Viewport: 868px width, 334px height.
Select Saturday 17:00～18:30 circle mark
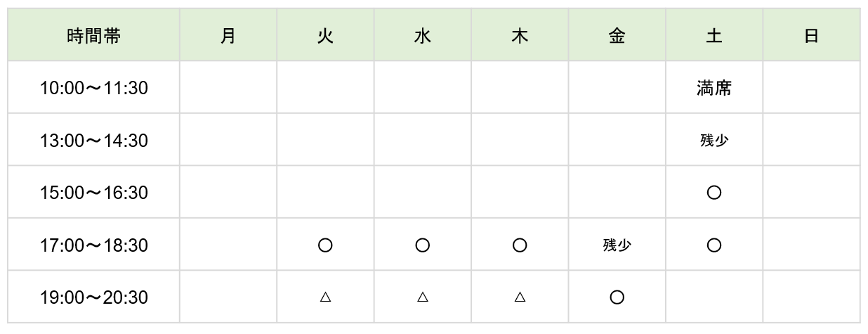[x=714, y=245]
